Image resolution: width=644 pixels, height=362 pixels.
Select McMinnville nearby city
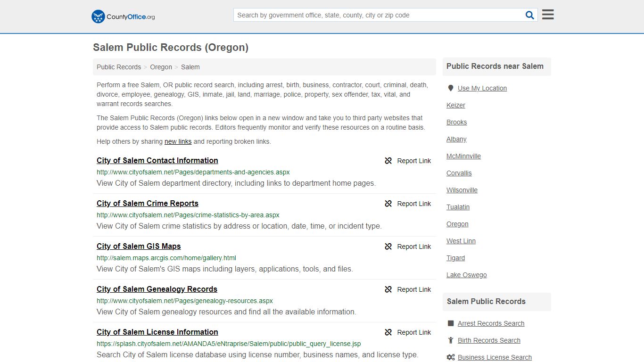click(x=464, y=156)
